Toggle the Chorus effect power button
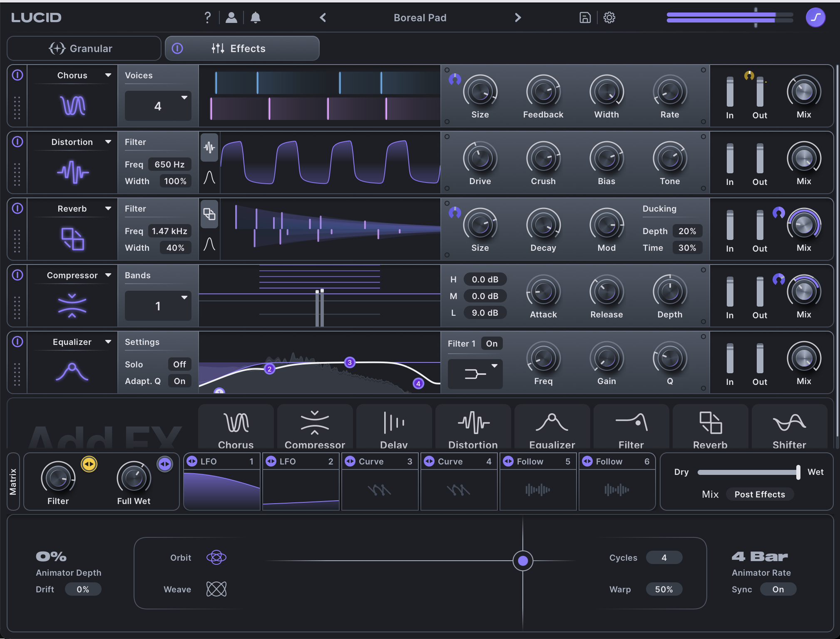The height and width of the screenshot is (639, 840). click(17, 75)
